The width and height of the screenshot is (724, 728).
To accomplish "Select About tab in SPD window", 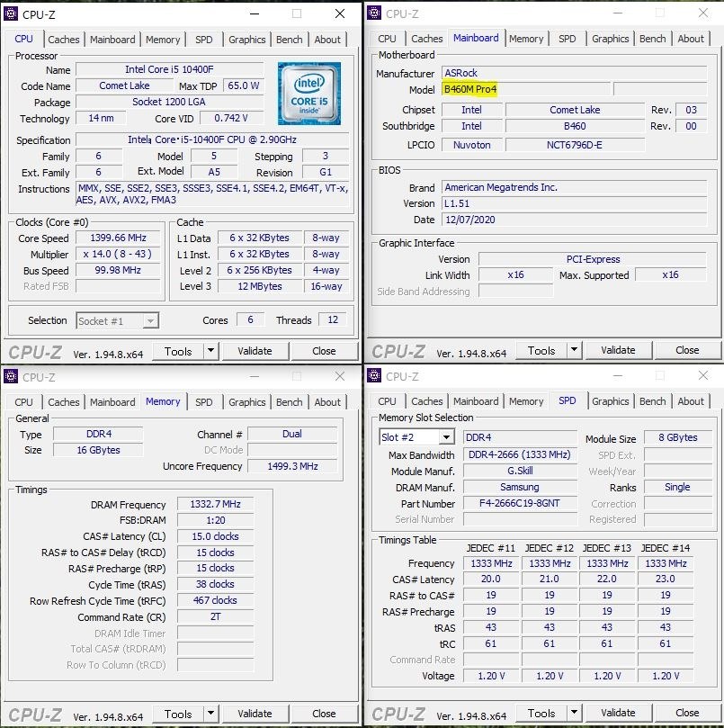I will point(691,401).
